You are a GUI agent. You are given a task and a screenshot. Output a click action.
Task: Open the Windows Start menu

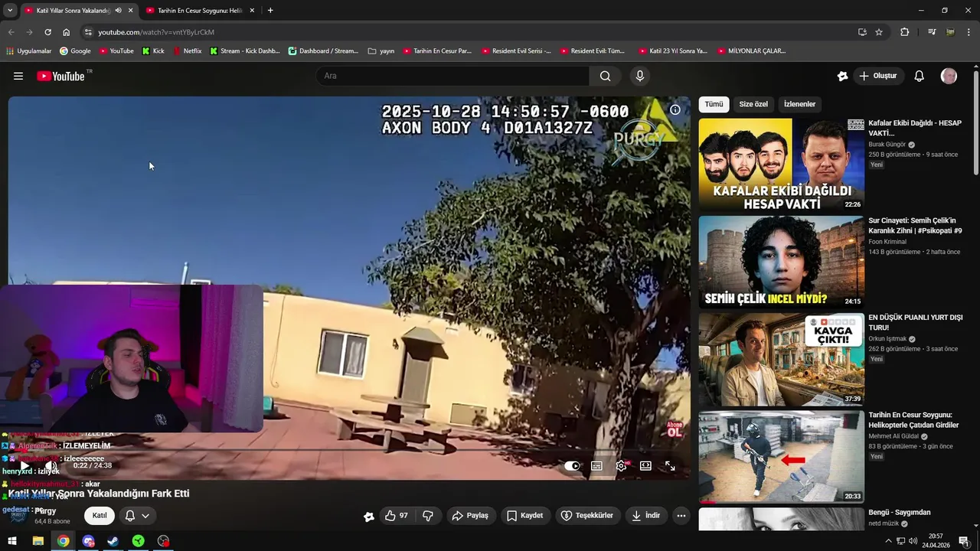click(x=11, y=541)
